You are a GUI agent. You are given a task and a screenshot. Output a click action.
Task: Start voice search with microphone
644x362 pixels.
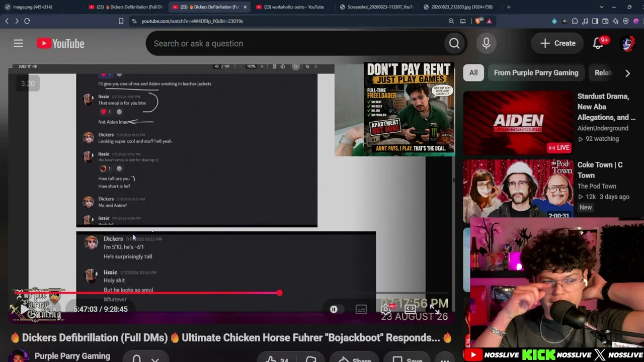(486, 44)
